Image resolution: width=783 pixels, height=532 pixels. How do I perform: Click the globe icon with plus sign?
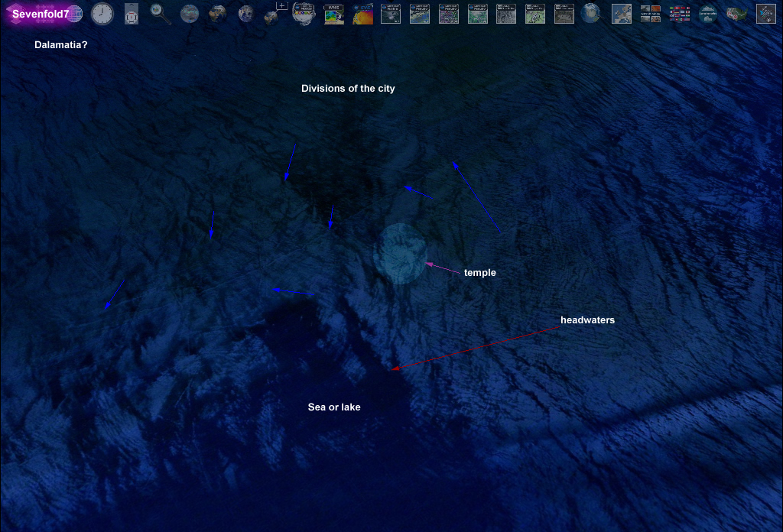pos(275,14)
